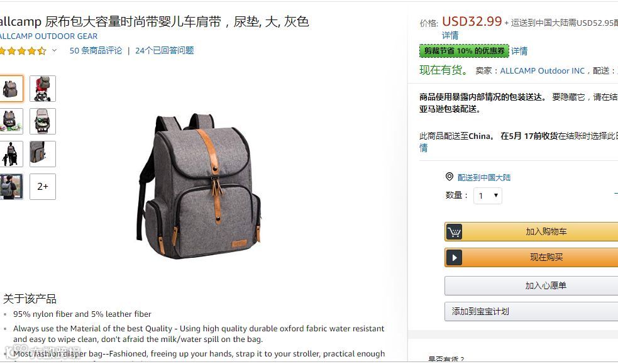Select the backpack side view thumbnail
This screenshot has height=364, width=618.
click(x=43, y=154)
